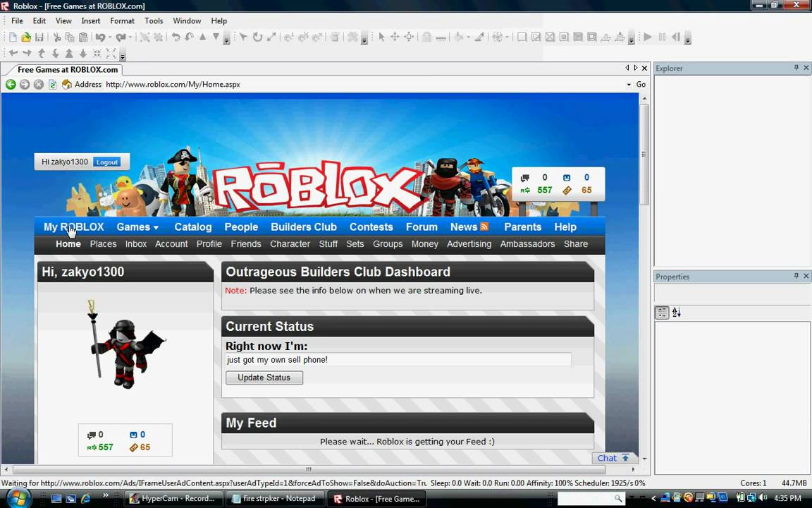Open the View menu
Screen dimensions: 812x508
click(63, 20)
